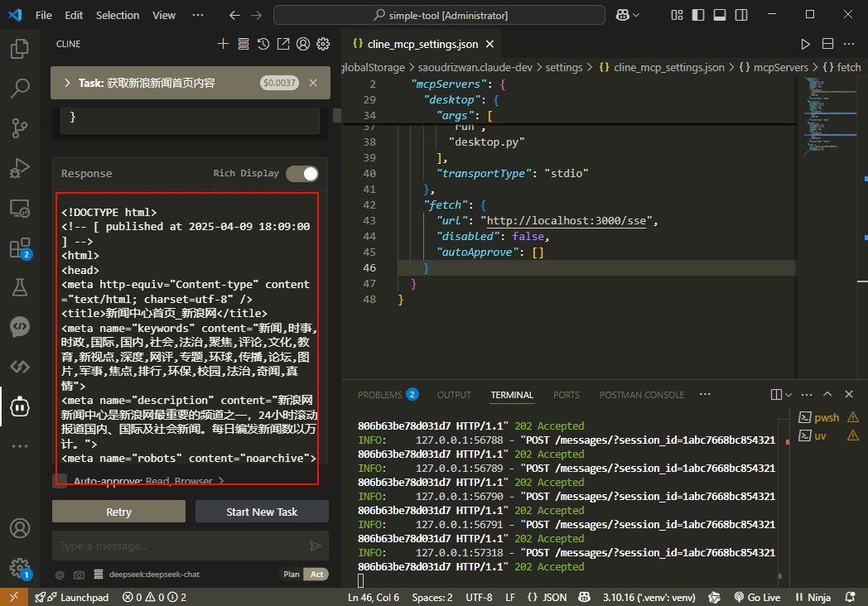Run the file with play icon
Screen dimensions: 868x606
tap(805, 44)
